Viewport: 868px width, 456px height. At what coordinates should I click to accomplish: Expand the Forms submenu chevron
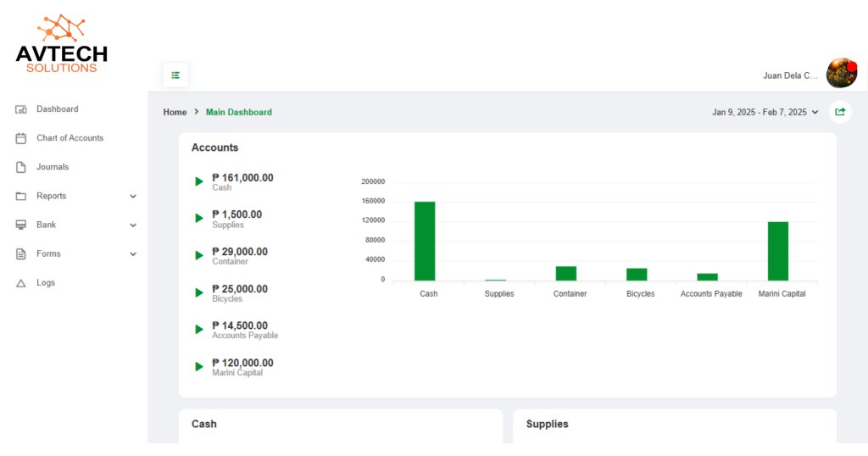133,254
